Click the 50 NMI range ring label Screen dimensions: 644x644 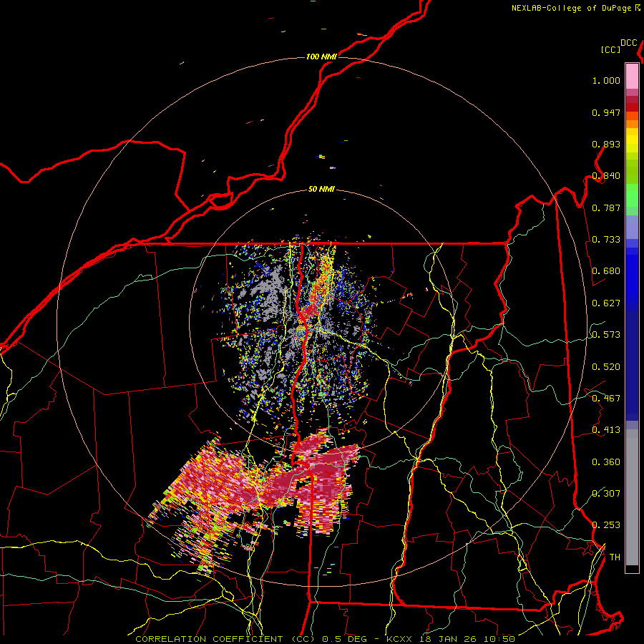(321, 190)
